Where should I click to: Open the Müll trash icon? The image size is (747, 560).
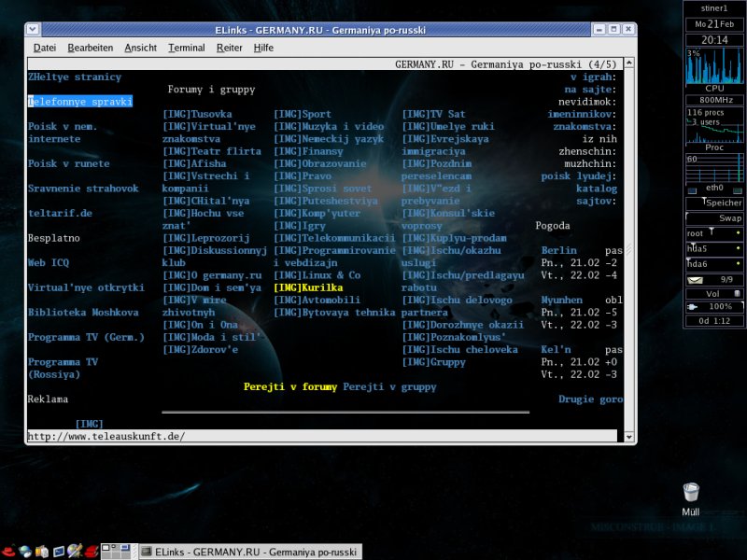click(x=690, y=499)
